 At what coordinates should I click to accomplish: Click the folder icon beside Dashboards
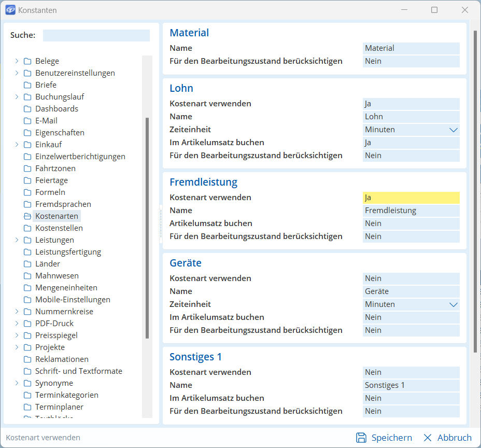27,109
